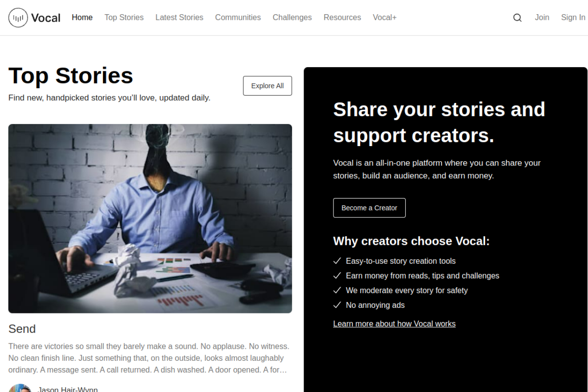Click the checkmark beside Easy-to-use story creation tools
The height and width of the screenshot is (392, 588).
point(337,261)
